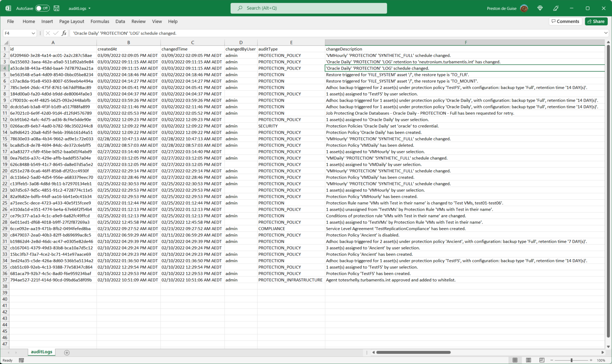
Task: Click the Cancel X in formula bar
Action: 48,33
